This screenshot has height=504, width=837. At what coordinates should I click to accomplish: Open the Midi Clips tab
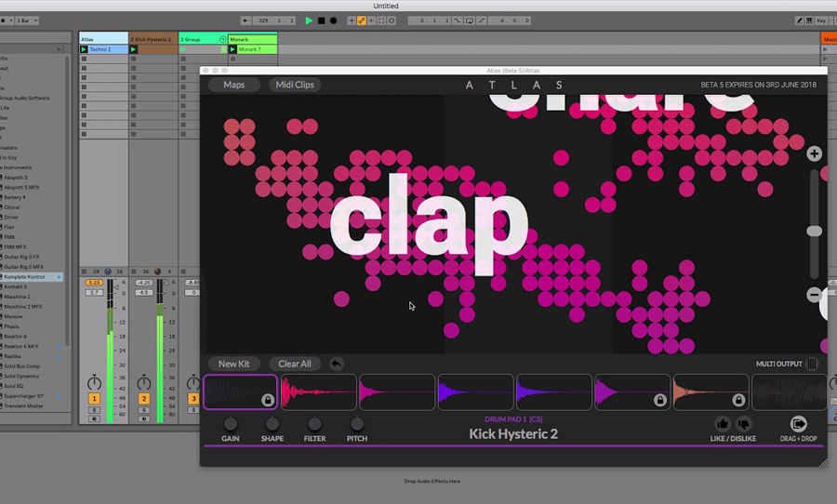pyautogui.click(x=295, y=85)
